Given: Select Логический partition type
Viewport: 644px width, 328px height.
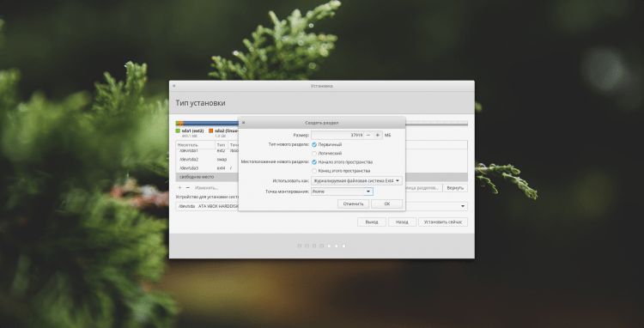Looking at the screenshot, I should pyautogui.click(x=314, y=153).
